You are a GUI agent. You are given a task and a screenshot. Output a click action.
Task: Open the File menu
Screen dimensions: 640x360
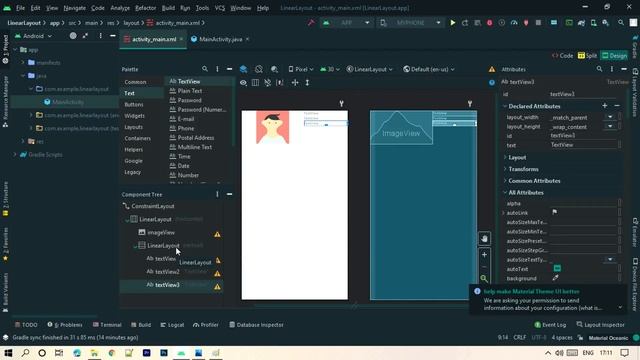point(20,8)
